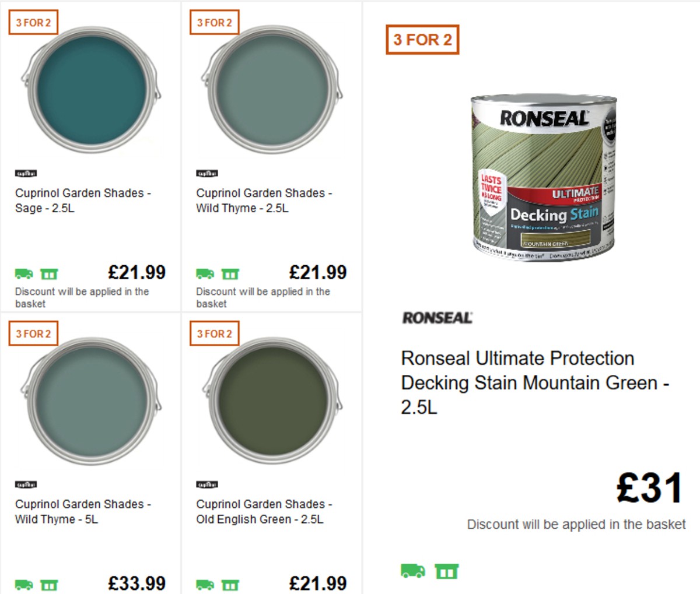The height and width of the screenshot is (594, 700).
Task: Click the Cuprinol badge on Wild Thyme 5L
Action: pyautogui.click(x=26, y=484)
